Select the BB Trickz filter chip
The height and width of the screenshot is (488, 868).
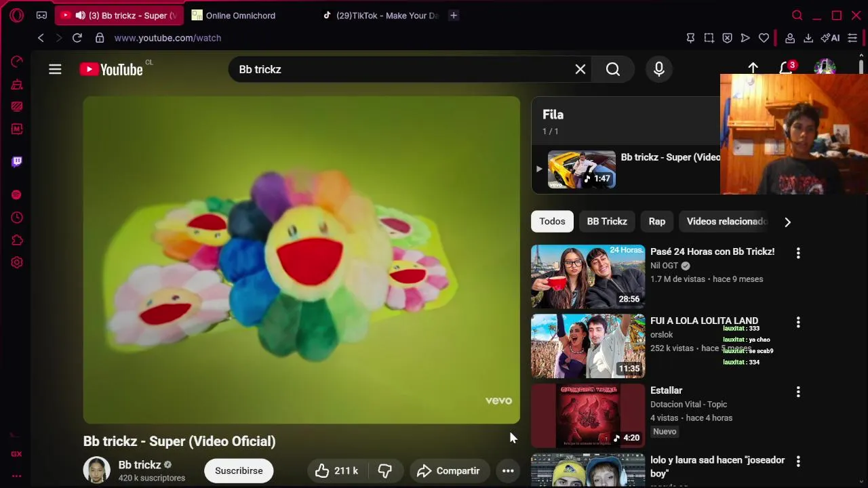point(607,222)
